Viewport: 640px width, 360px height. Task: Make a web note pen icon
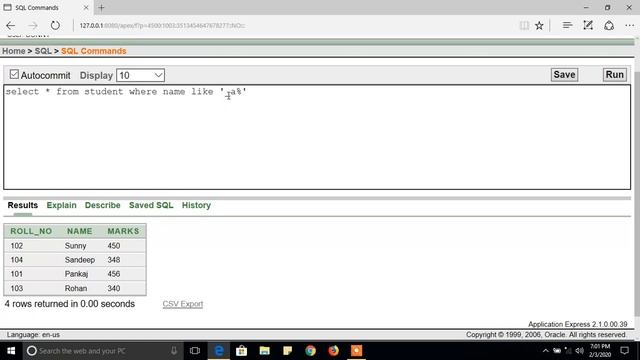point(588,25)
